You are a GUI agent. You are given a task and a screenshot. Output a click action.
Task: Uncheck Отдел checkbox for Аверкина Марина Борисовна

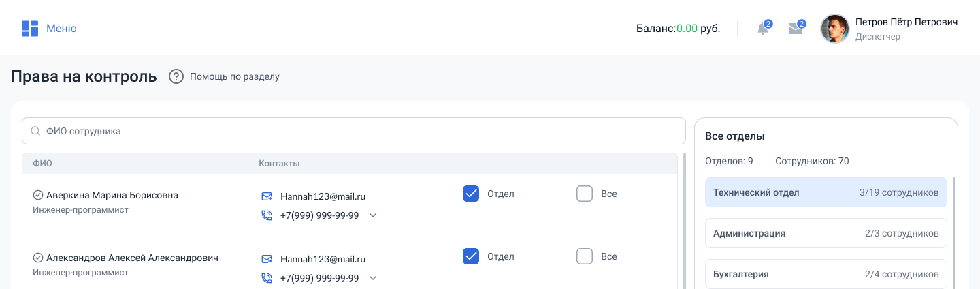pyautogui.click(x=471, y=194)
